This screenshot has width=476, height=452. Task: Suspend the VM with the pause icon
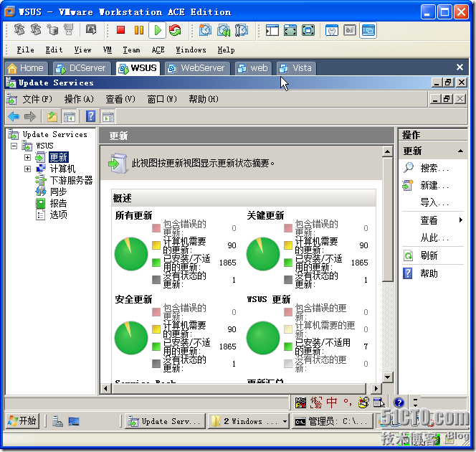point(139,29)
